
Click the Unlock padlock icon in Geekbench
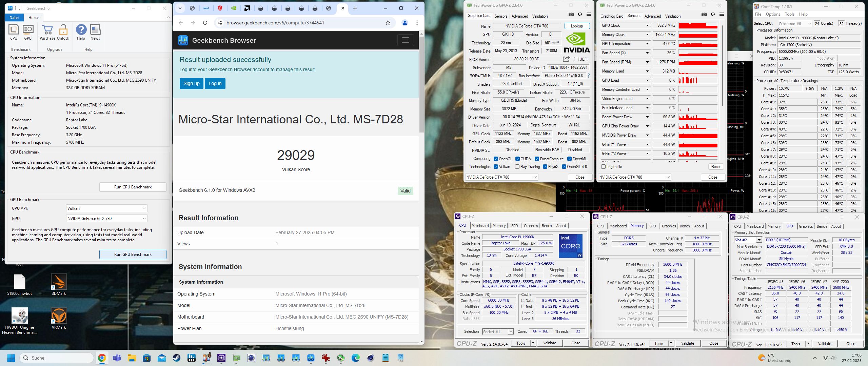click(63, 33)
